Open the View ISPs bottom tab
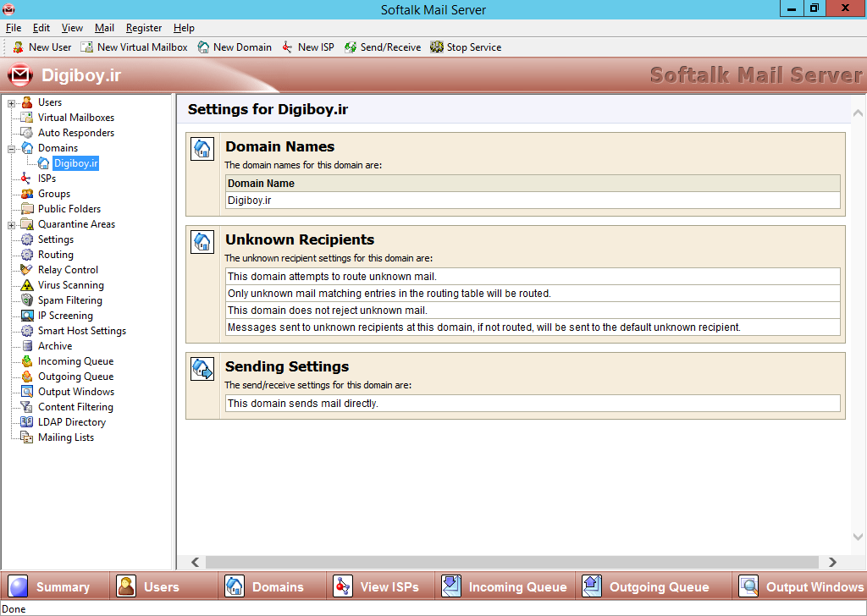 (380, 586)
